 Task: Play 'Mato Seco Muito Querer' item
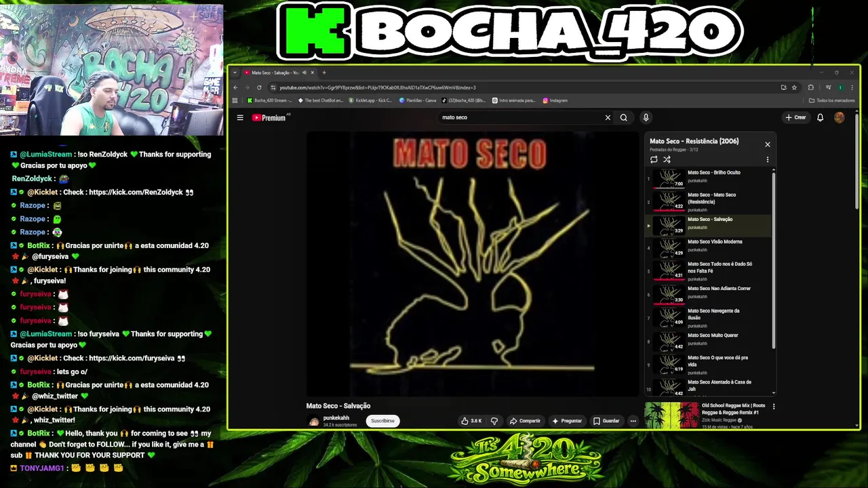point(708,341)
